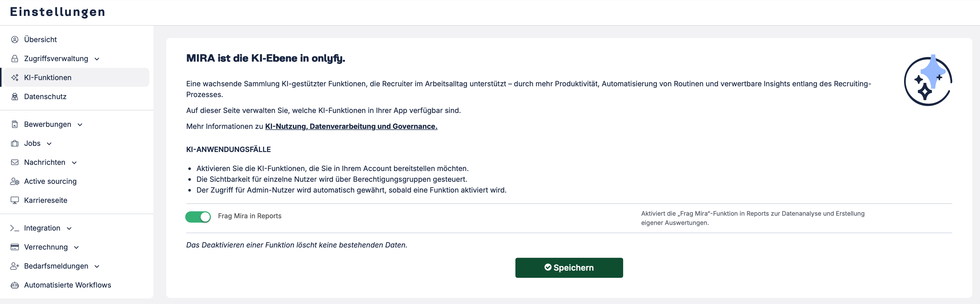Click the lock icon beside Zugriffsverwaltung

[14, 58]
